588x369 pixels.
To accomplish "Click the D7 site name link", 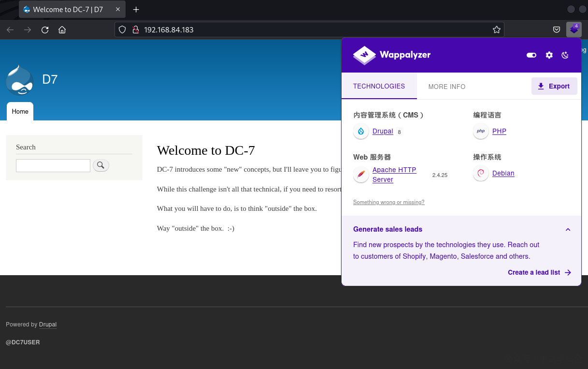I will click(x=50, y=79).
